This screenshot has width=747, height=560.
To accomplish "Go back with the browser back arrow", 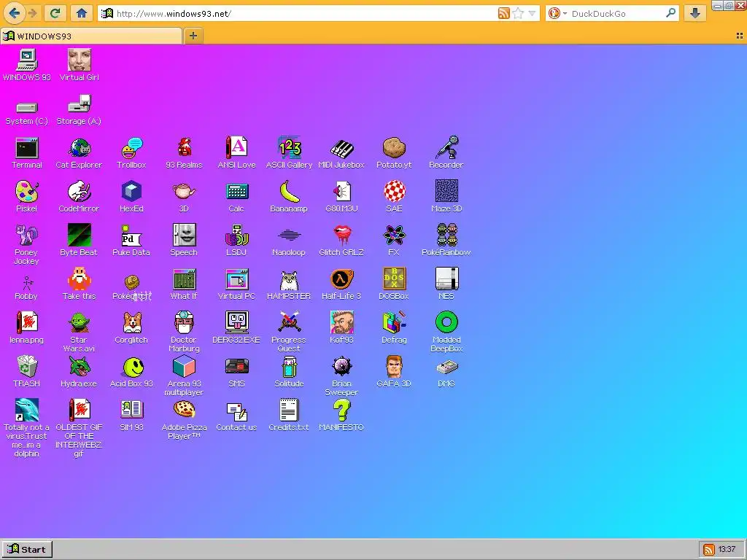I will (x=14, y=13).
